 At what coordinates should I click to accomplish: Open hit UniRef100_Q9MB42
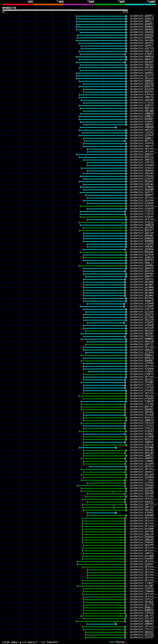142,27
